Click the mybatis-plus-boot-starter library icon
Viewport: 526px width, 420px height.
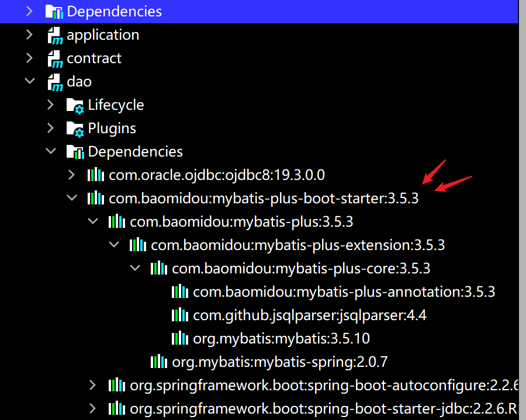[x=95, y=198]
